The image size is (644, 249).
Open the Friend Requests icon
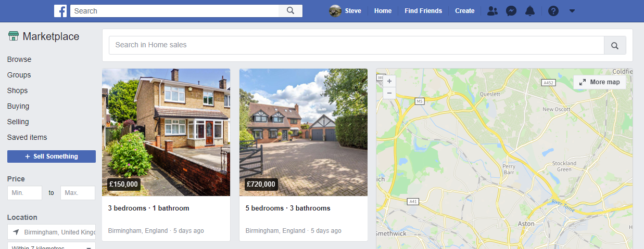click(x=492, y=11)
